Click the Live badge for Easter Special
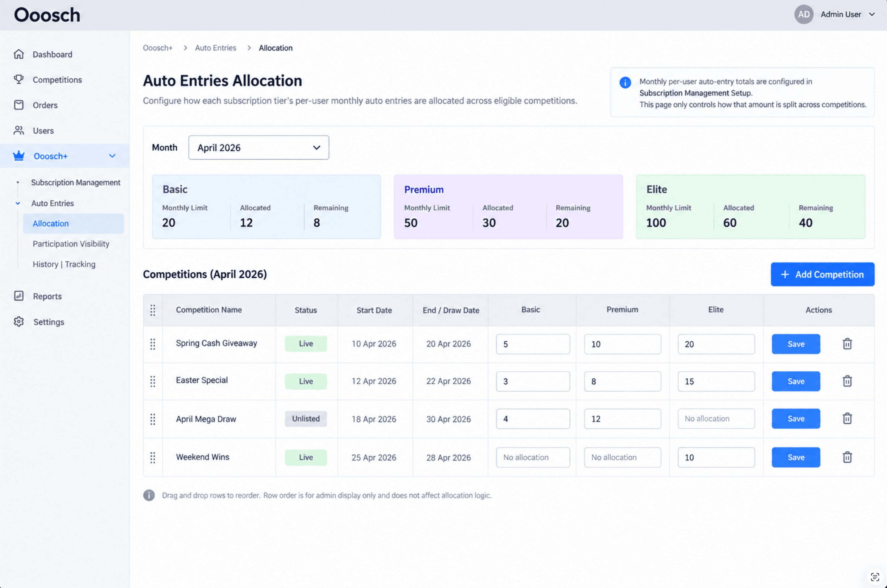Screen dimensions: 887x588 click(x=306, y=381)
